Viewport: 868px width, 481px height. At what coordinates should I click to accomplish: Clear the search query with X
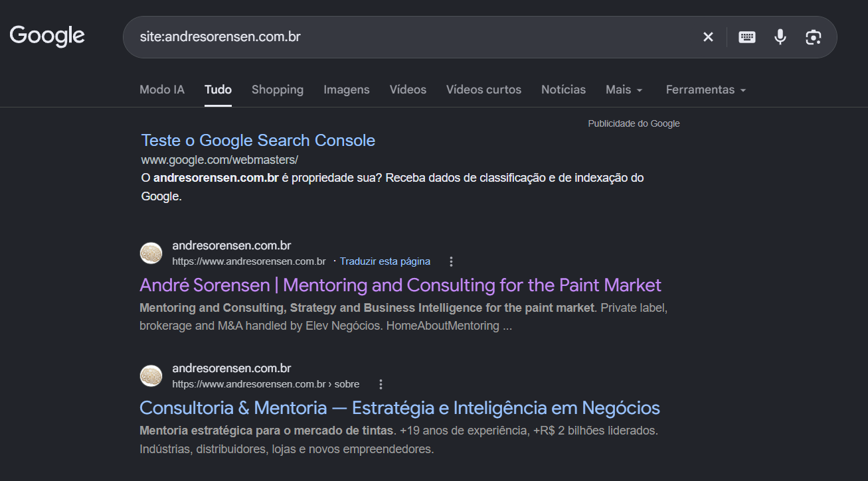point(708,37)
